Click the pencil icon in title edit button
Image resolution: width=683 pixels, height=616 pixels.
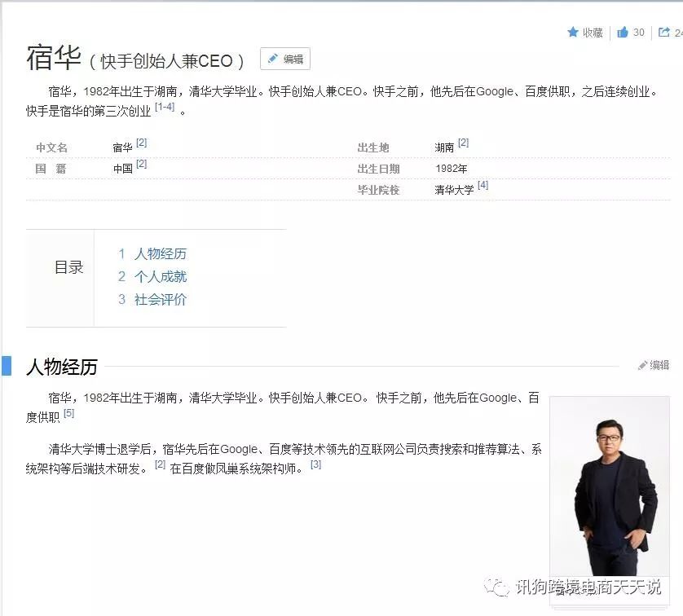tap(273, 59)
